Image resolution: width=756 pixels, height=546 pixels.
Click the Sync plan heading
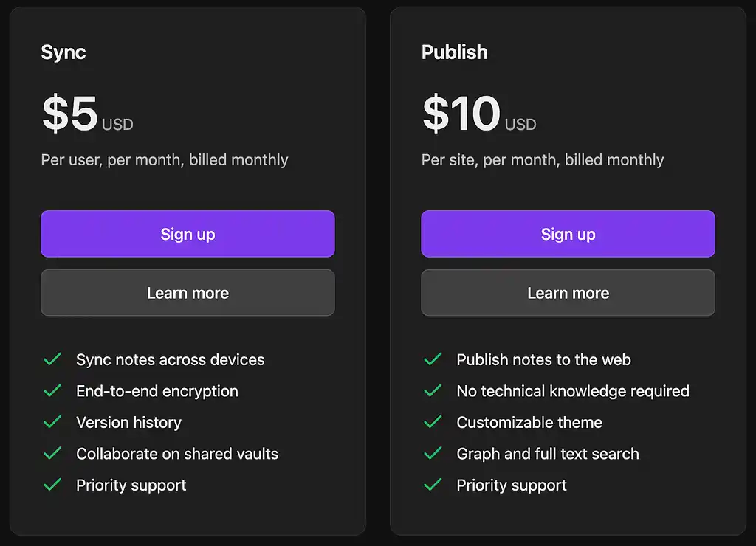[63, 52]
